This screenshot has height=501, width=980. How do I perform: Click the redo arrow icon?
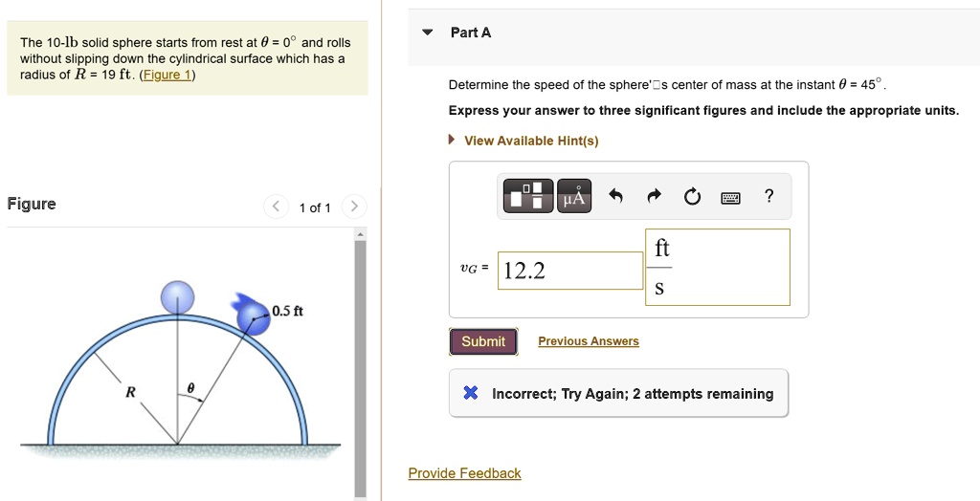[x=654, y=197]
